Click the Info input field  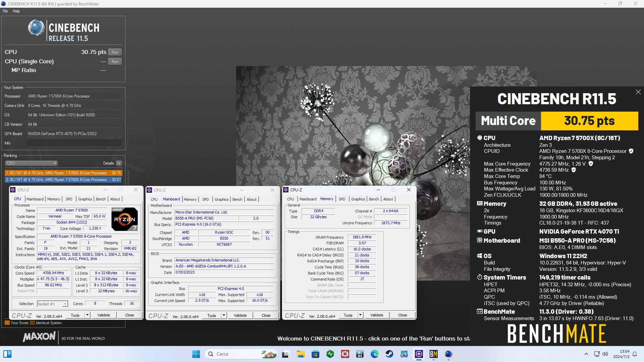[74, 143]
